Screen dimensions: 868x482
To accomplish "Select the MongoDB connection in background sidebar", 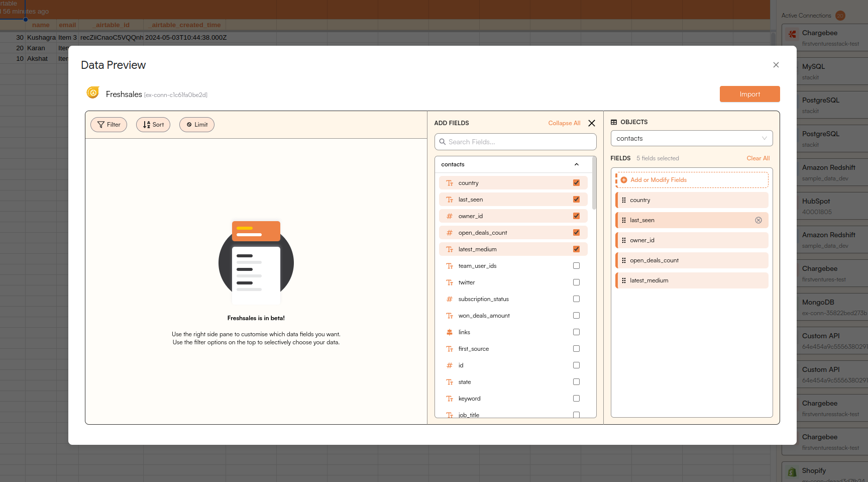I will click(x=832, y=307).
